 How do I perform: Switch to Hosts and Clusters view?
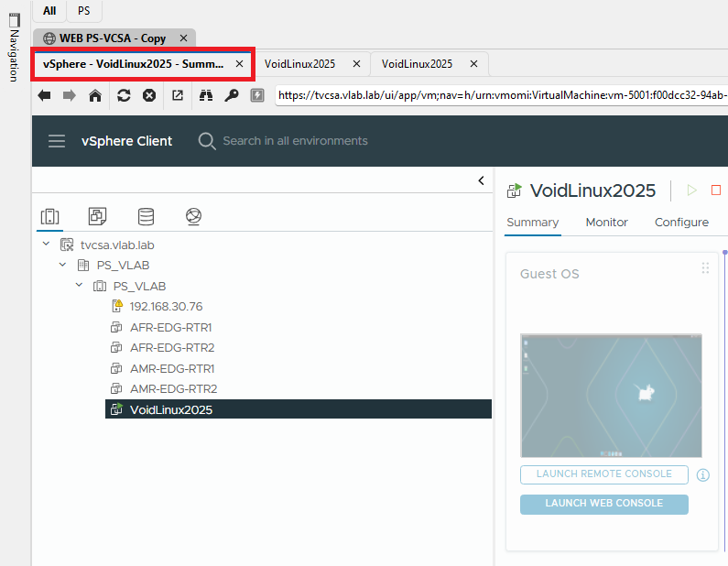49,217
